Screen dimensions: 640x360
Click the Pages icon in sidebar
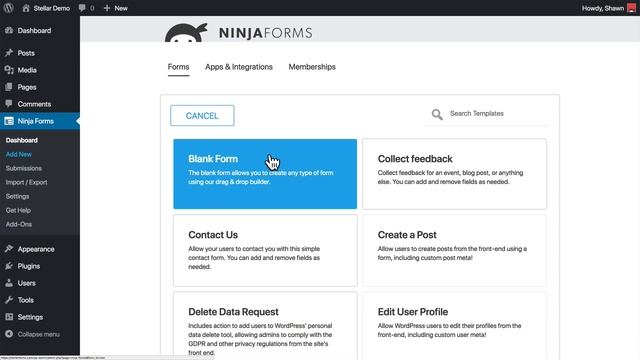pyautogui.click(x=9, y=87)
